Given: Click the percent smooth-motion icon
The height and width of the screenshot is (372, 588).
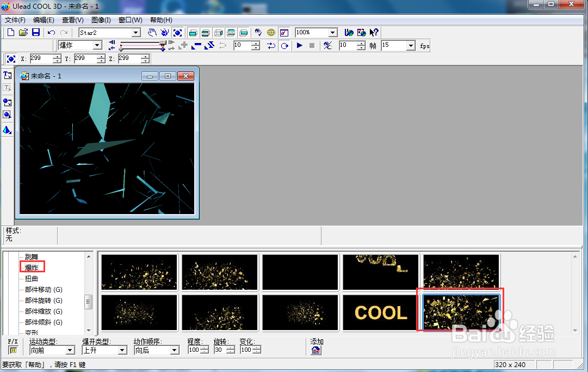Looking at the screenshot, I should 328,46.
